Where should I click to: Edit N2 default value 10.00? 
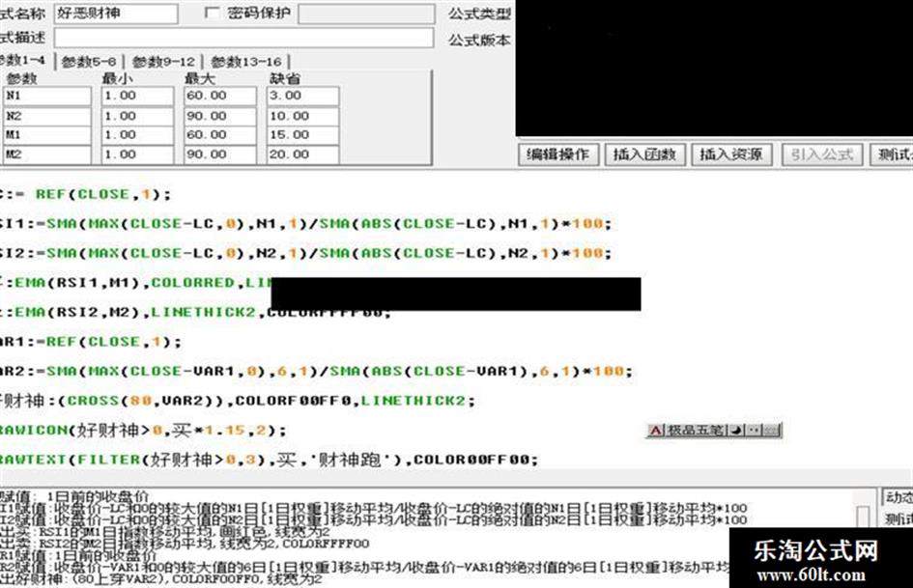coord(302,116)
